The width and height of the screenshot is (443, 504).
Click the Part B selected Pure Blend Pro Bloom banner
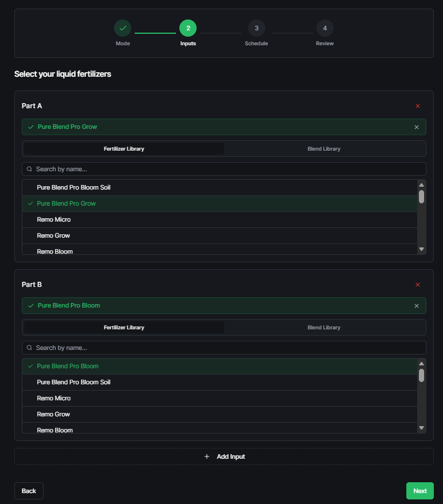point(224,306)
